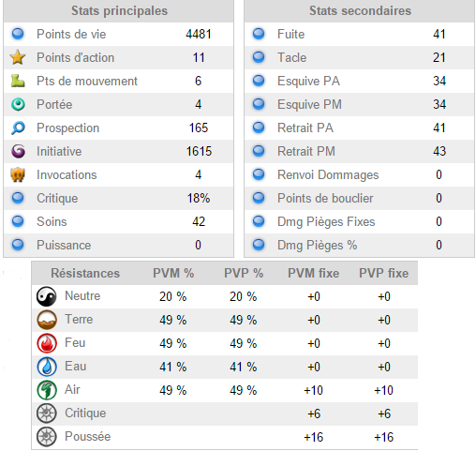Click the Renvoi Dommages row label
The height and width of the screenshot is (451, 476).
(x=328, y=174)
